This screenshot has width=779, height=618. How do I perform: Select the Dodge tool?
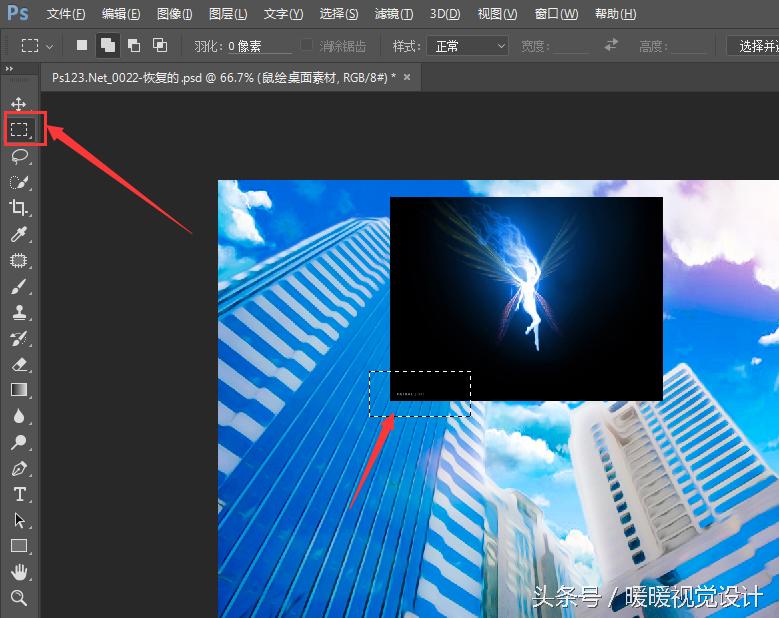click(x=19, y=442)
